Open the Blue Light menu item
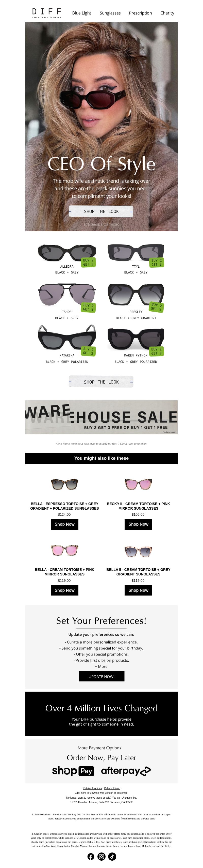The image size is (203, 868). 81,13
